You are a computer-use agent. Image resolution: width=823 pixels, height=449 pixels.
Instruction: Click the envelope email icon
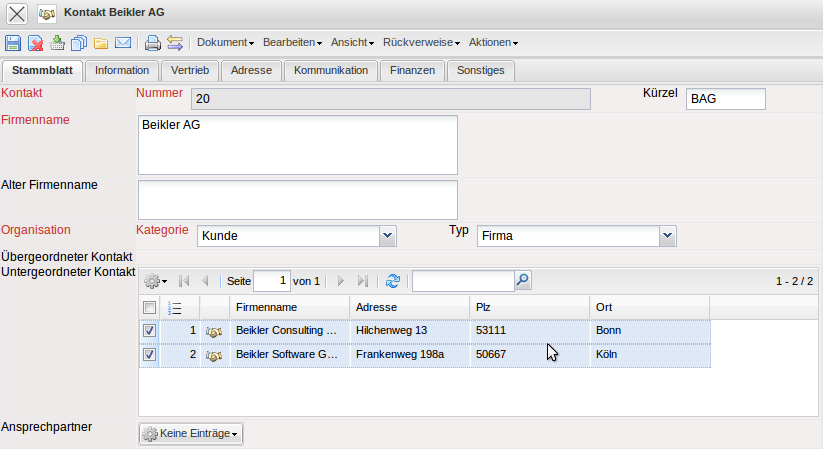[x=123, y=43]
